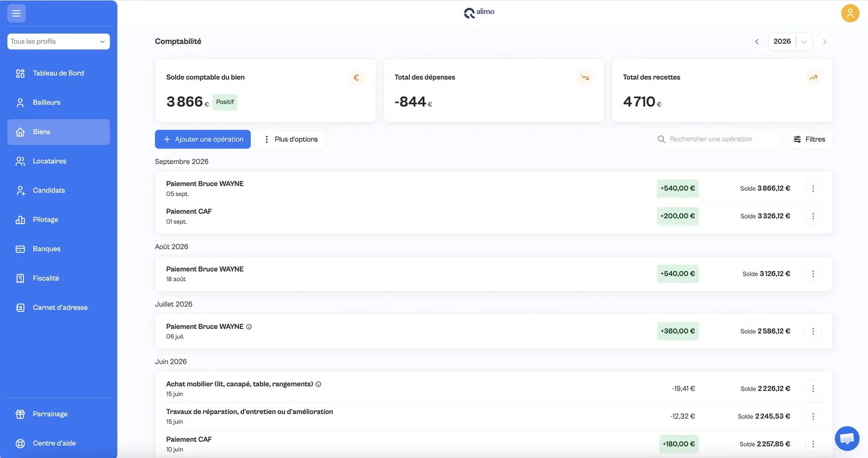The image size is (868, 458).
Task: Open the Fiscalité section
Action: [59, 278]
